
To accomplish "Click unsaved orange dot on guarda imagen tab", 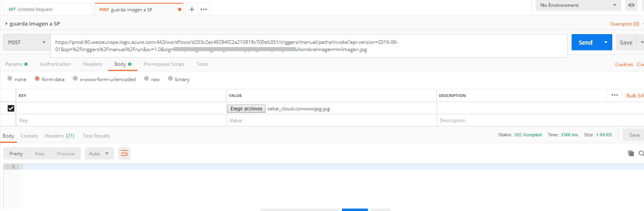I will click(x=180, y=9).
